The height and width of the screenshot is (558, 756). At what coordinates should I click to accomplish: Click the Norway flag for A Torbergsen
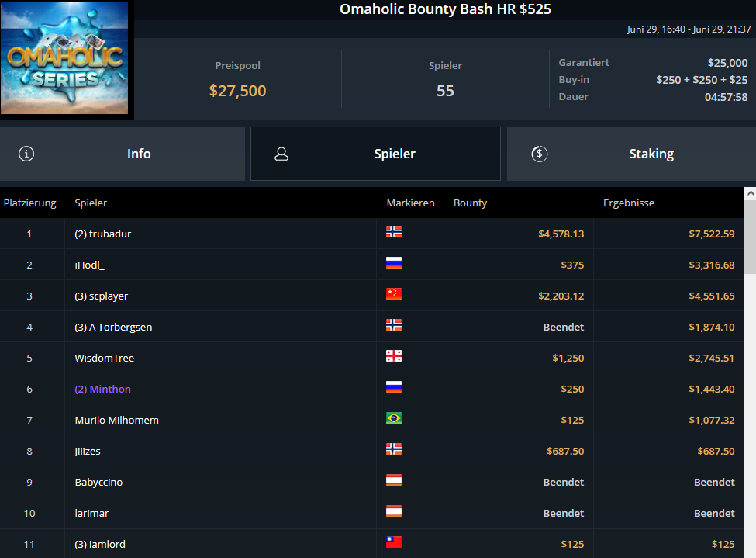[394, 325]
